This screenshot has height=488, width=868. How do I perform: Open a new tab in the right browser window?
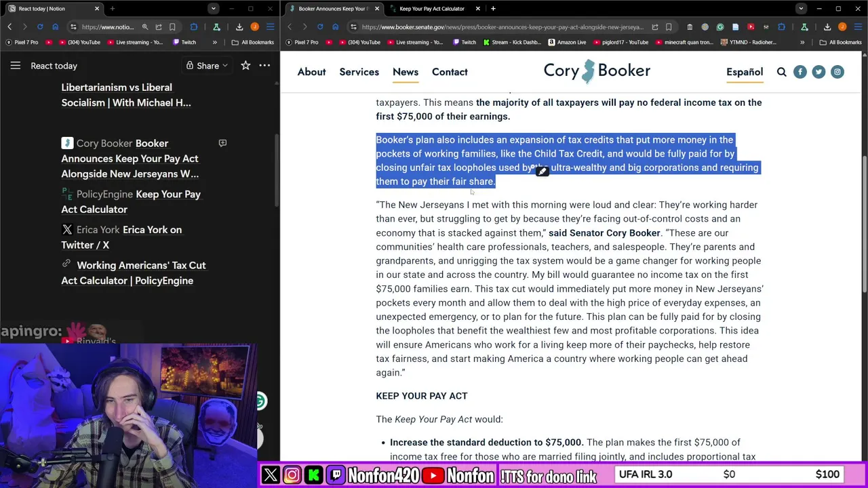point(493,9)
